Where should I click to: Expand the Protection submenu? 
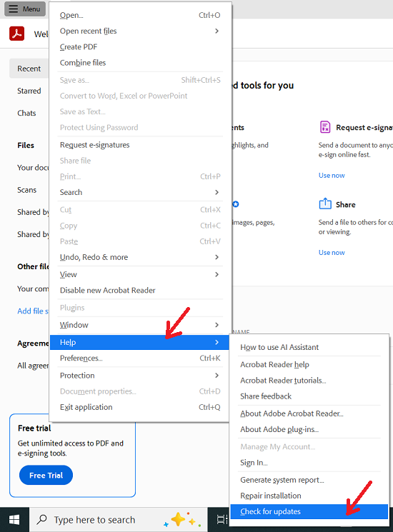tap(140, 376)
